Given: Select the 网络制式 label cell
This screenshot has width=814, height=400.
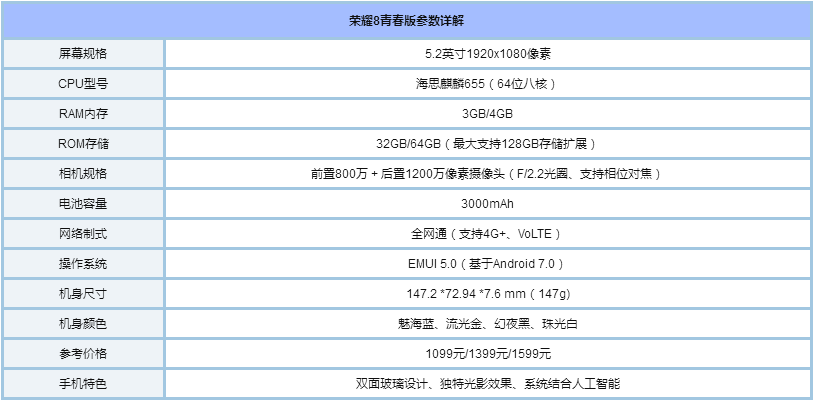Looking at the screenshot, I should (x=83, y=234).
